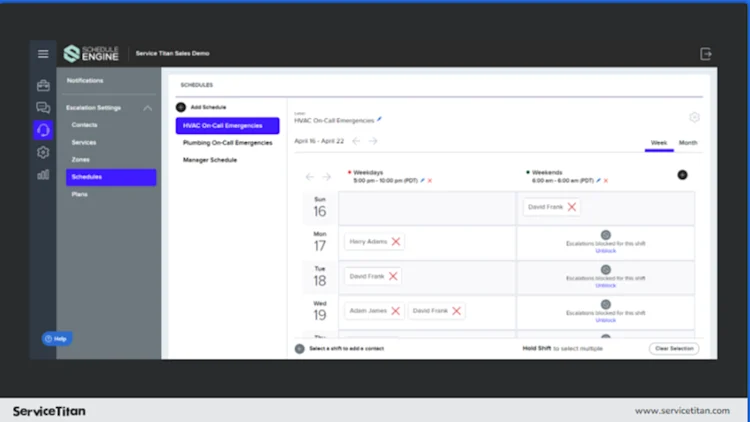The image size is (750, 422).
Task: Select the headset escalation icon
Action: pos(43,130)
